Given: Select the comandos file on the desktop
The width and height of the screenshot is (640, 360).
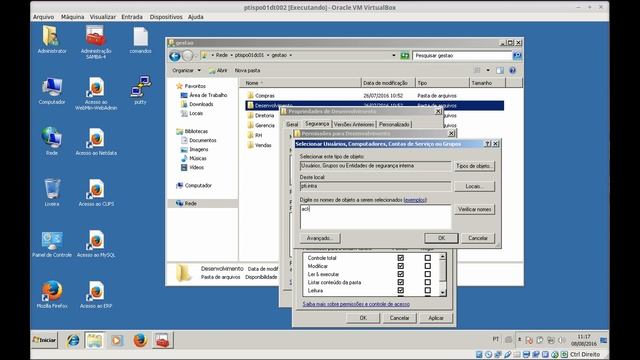Looking at the screenshot, I should (140, 40).
